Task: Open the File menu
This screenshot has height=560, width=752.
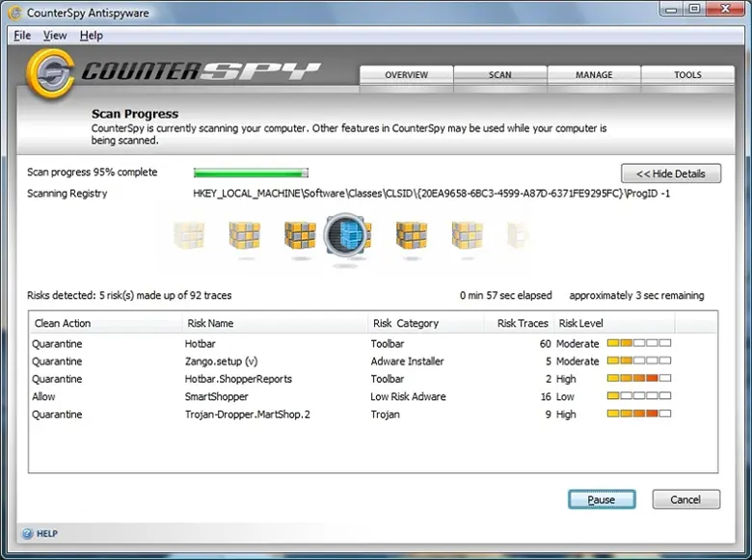Action: coord(22,36)
